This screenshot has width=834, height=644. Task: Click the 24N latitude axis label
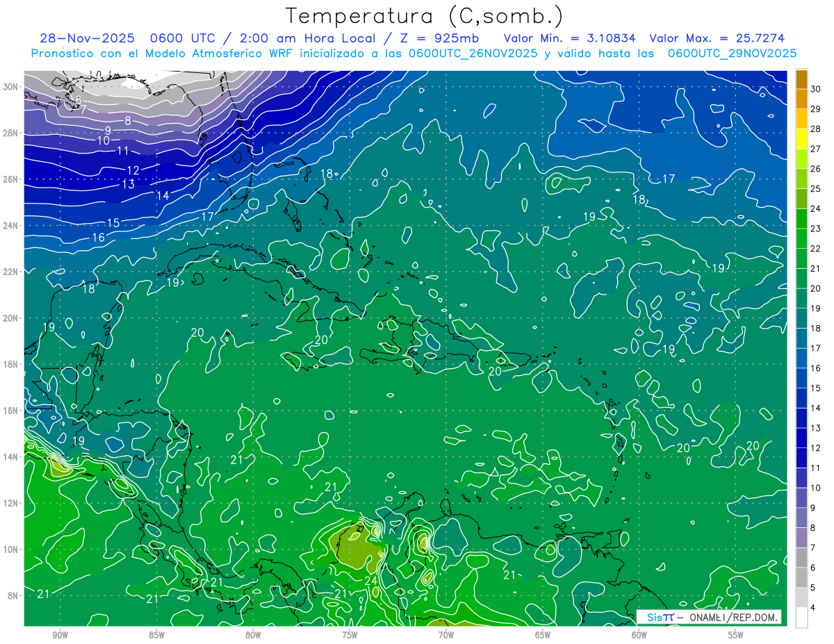[10, 226]
